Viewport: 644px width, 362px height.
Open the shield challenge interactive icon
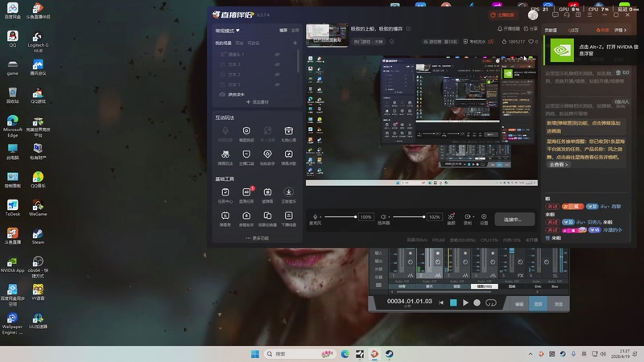[x=246, y=134]
